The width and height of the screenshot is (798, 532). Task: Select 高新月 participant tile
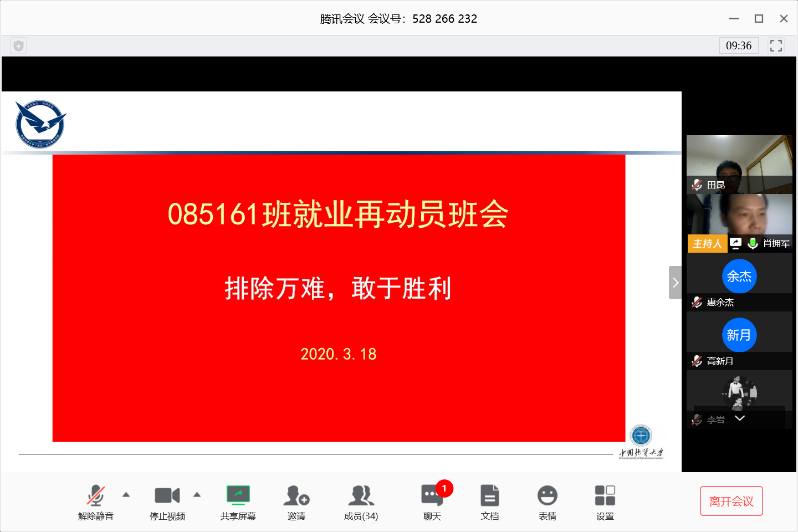click(x=739, y=340)
